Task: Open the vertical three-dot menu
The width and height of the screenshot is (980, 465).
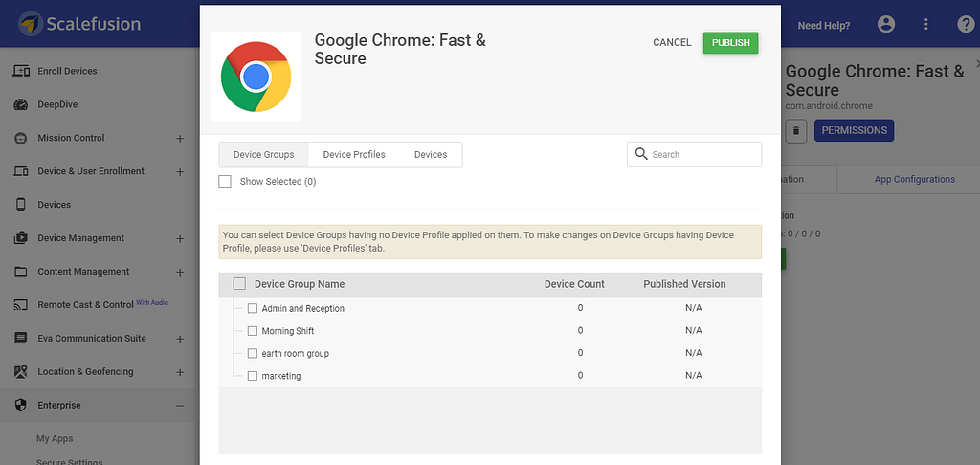Action: coord(926,24)
